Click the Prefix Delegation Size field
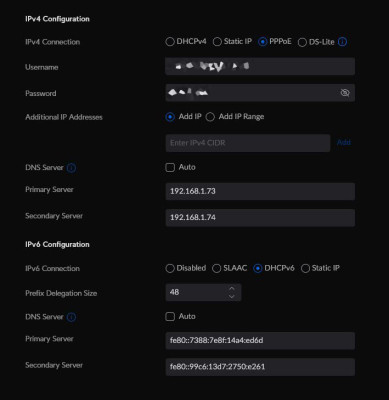Screen dimensions: 389x400 (203, 292)
